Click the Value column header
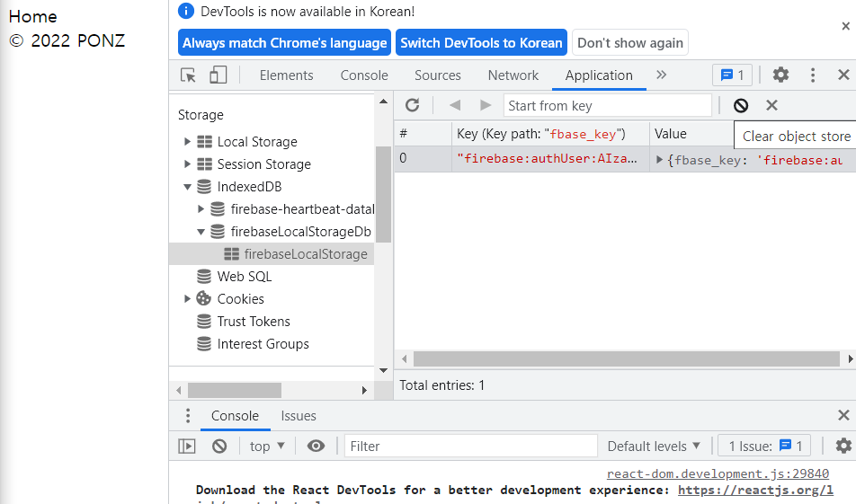Viewport: 856px width, 504px height. click(691, 134)
